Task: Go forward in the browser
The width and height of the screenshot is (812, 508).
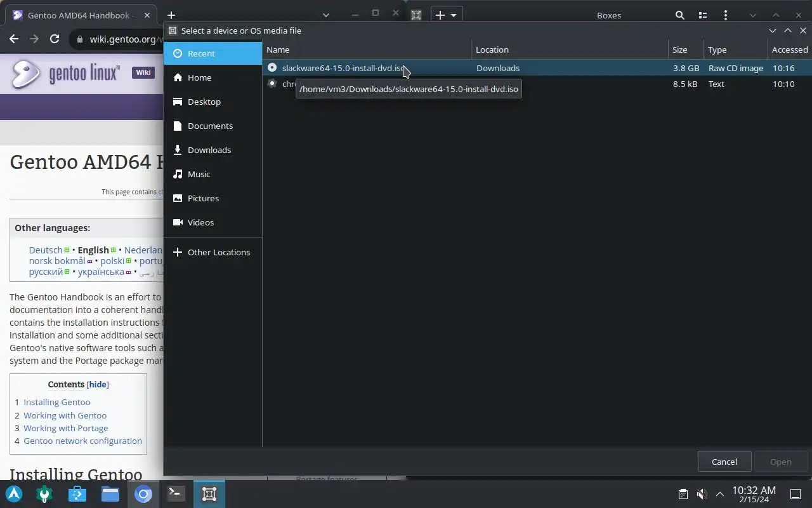Action: click(34, 39)
